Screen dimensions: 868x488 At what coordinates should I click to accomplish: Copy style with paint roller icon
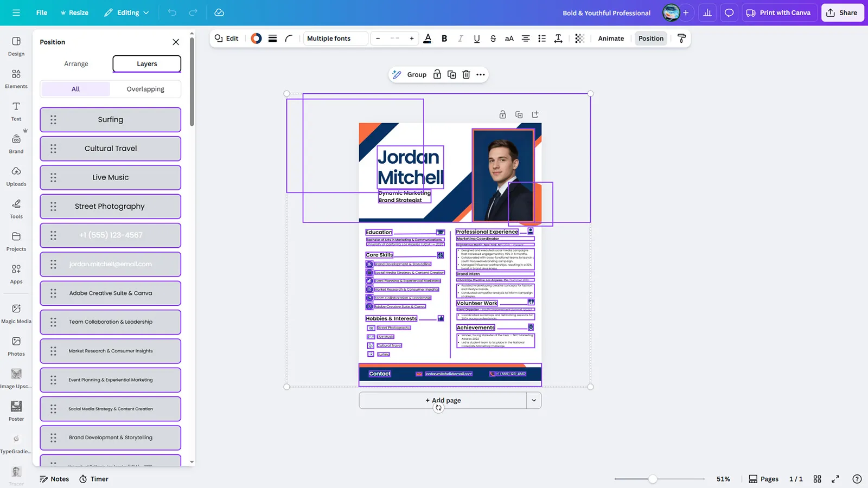[x=682, y=38]
